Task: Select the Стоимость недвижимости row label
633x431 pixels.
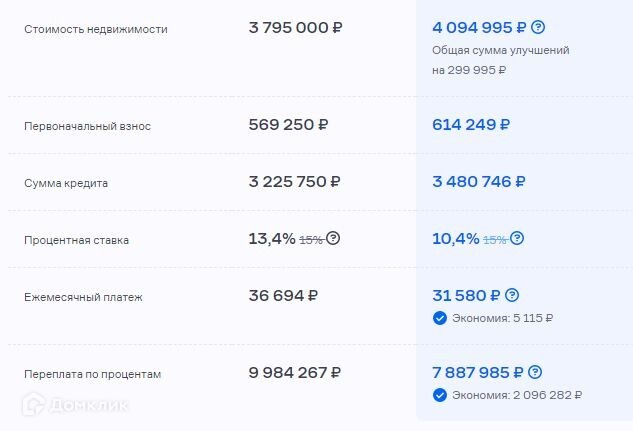Action: coord(96,29)
